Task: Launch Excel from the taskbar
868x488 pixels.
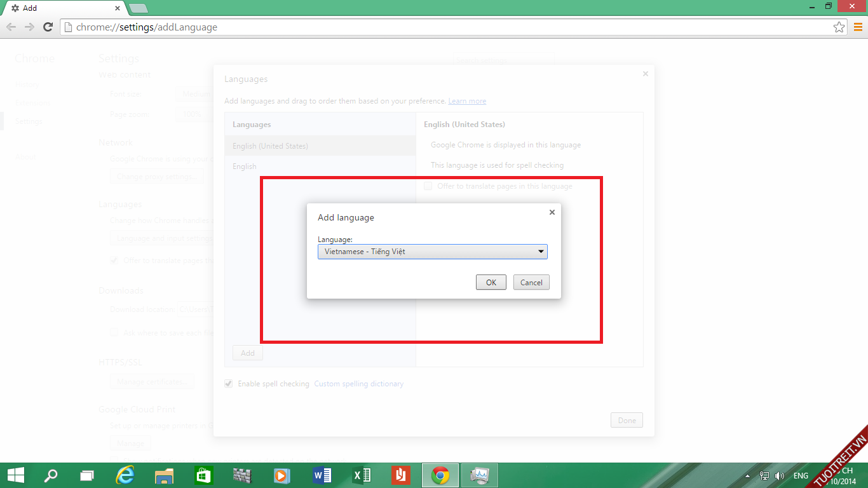Action: [x=362, y=475]
